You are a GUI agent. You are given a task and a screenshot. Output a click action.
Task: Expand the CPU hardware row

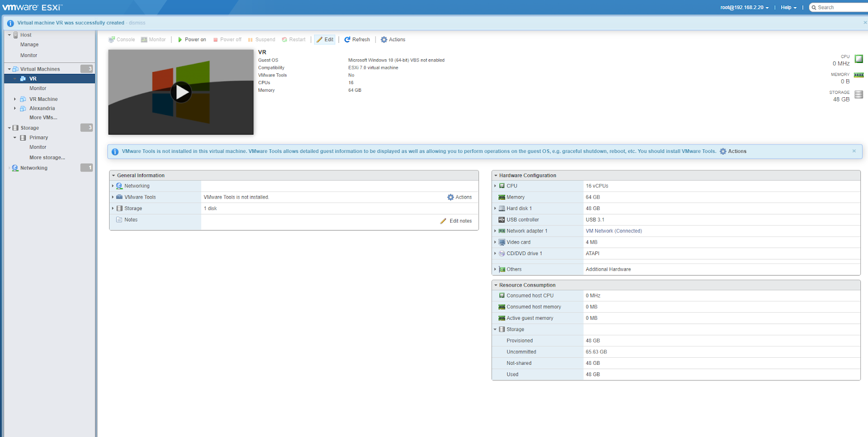coord(495,186)
